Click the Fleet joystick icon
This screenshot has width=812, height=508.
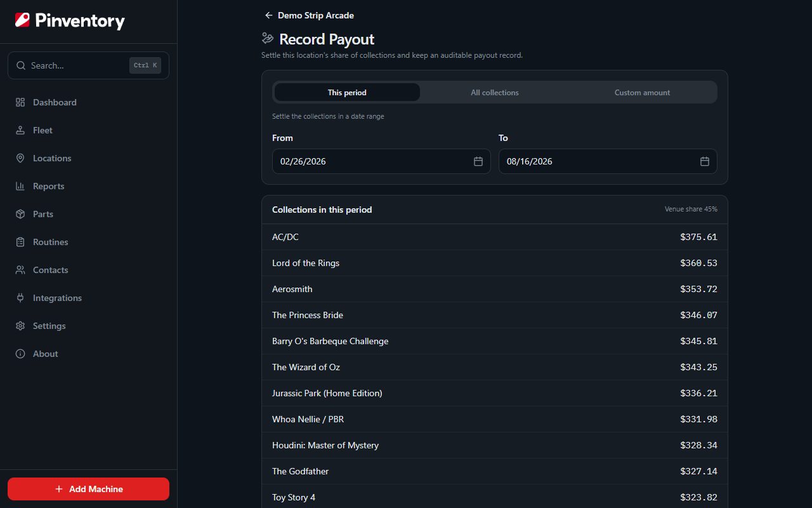coord(20,130)
